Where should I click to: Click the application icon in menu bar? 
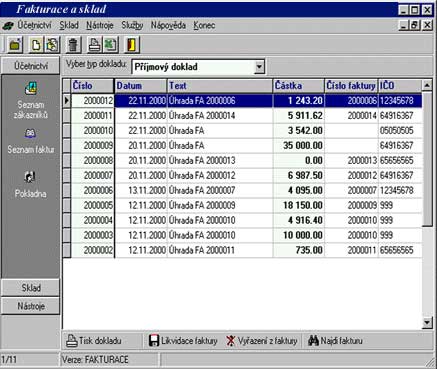(x=8, y=26)
